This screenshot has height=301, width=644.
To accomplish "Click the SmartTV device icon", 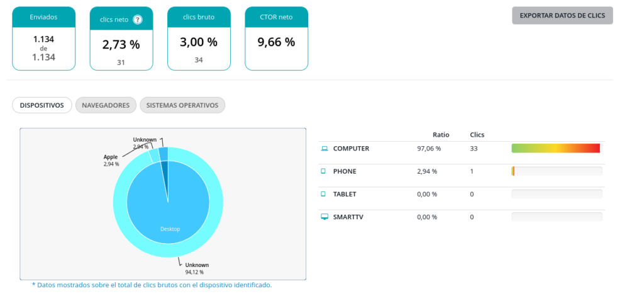I will pyautogui.click(x=325, y=217).
